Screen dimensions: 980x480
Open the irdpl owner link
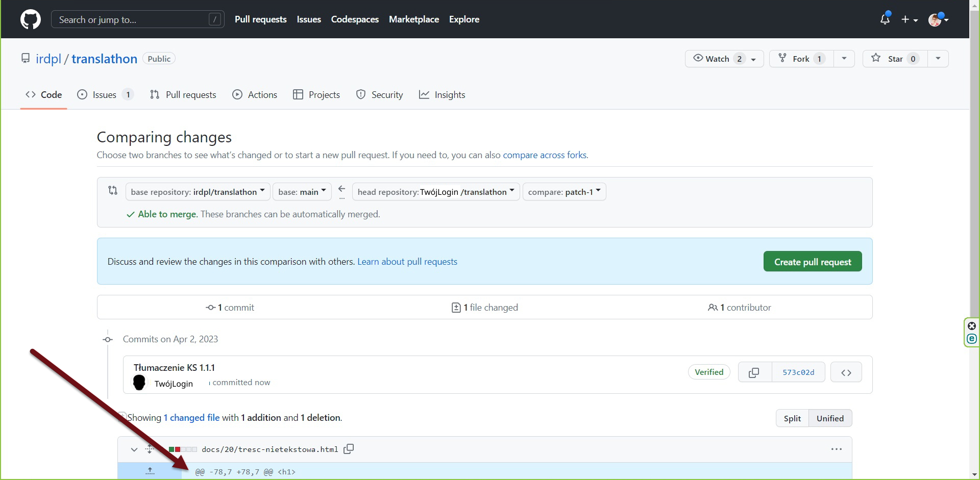[x=48, y=59]
